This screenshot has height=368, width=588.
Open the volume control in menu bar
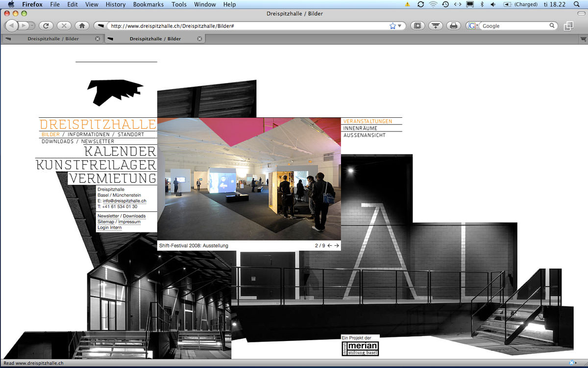coord(492,4)
